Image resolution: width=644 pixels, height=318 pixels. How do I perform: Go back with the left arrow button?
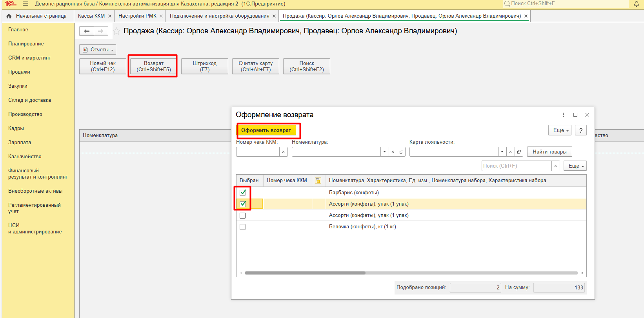(87, 31)
